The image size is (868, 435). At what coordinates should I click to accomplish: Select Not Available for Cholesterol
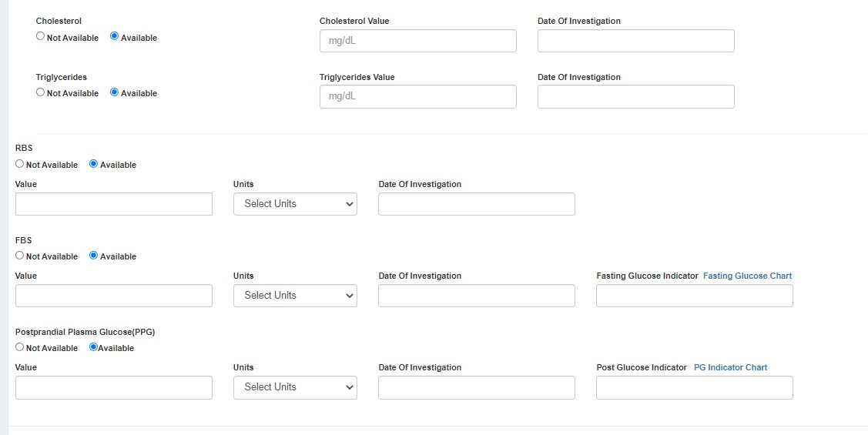point(41,36)
